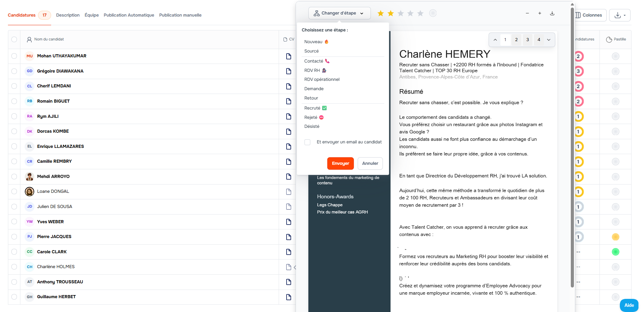Image resolution: width=644 pixels, height=312 pixels.
Task: Select Pierre JACQUES's row checkbox
Action: 14,237
